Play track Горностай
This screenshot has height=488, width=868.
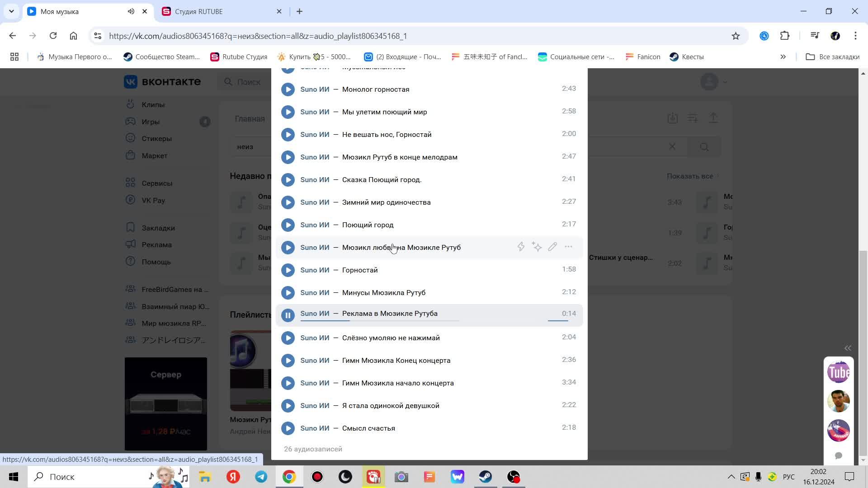pyautogui.click(x=288, y=270)
